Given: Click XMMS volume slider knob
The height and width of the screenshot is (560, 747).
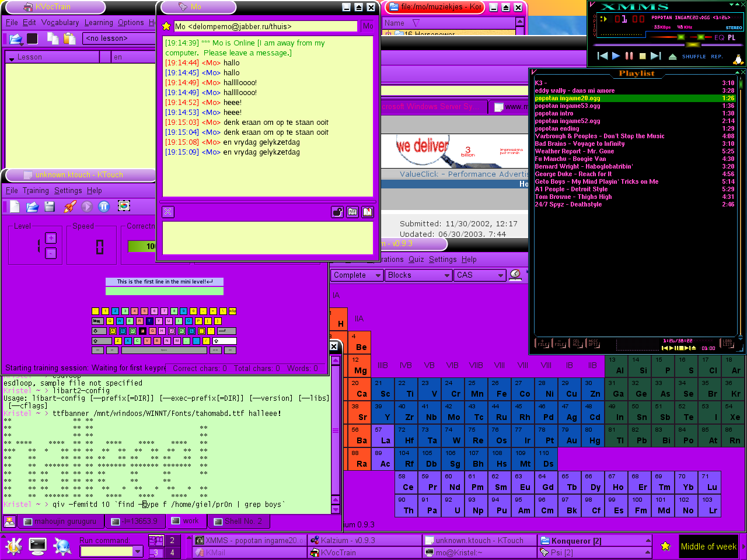Looking at the screenshot, I should pyautogui.click(x=680, y=37).
